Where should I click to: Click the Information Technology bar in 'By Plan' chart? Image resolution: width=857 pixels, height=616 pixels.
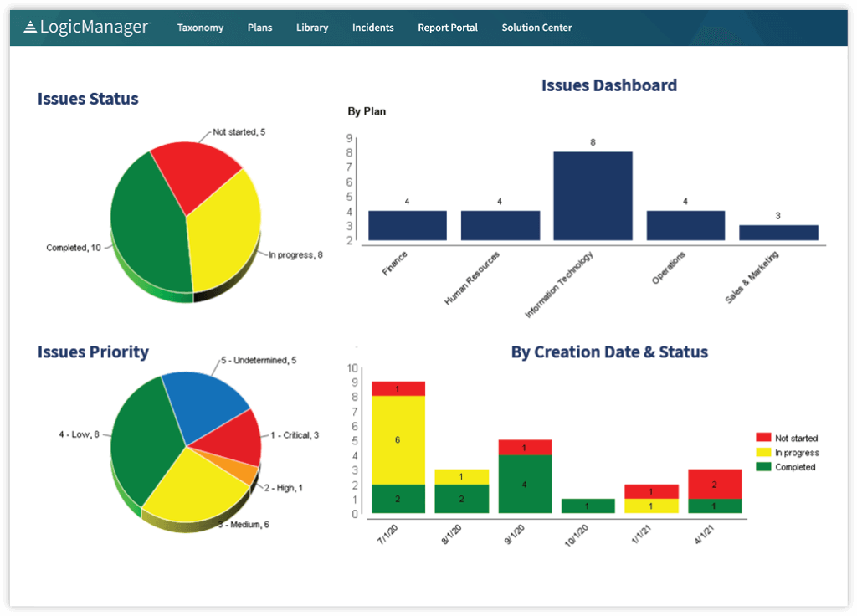pyautogui.click(x=592, y=197)
